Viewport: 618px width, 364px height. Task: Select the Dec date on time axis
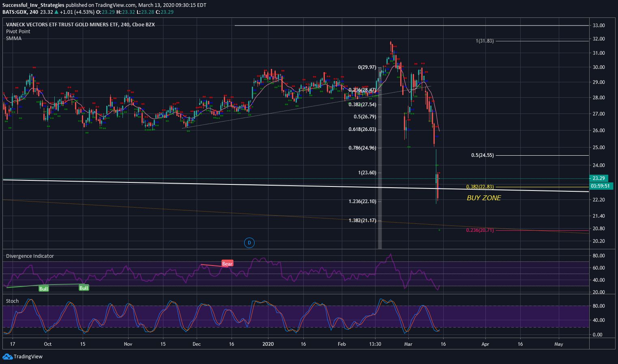(x=197, y=344)
